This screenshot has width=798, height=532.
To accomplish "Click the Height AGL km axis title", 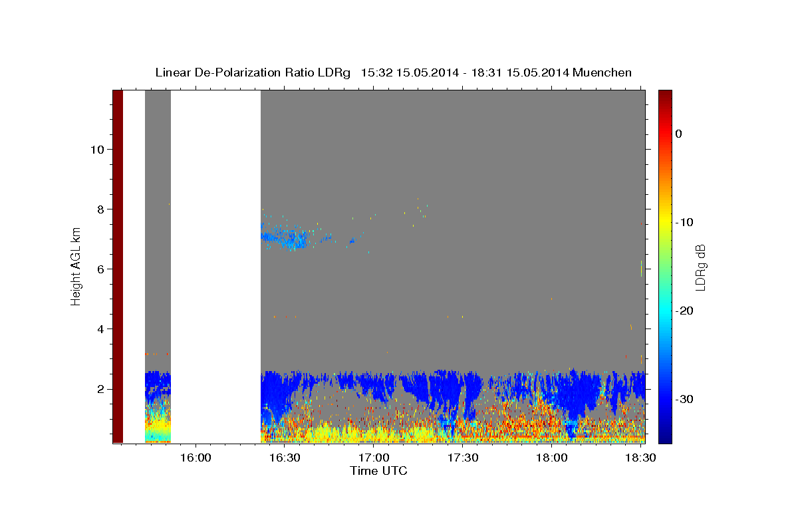I will pos(76,266).
